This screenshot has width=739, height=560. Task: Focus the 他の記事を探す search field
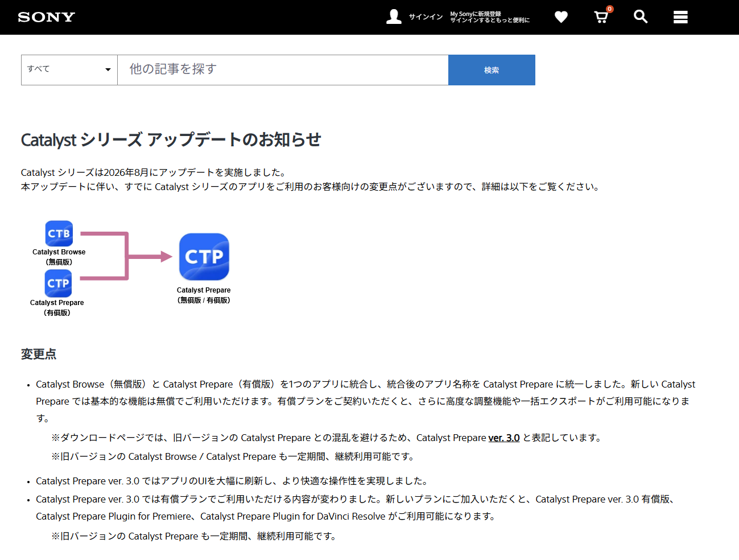283,70
